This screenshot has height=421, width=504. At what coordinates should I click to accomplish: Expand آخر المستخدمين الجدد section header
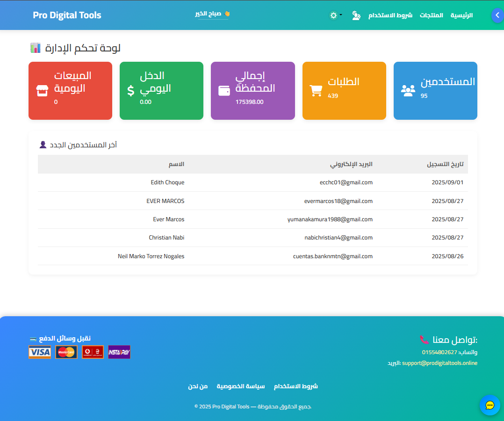tap(79, 145)
